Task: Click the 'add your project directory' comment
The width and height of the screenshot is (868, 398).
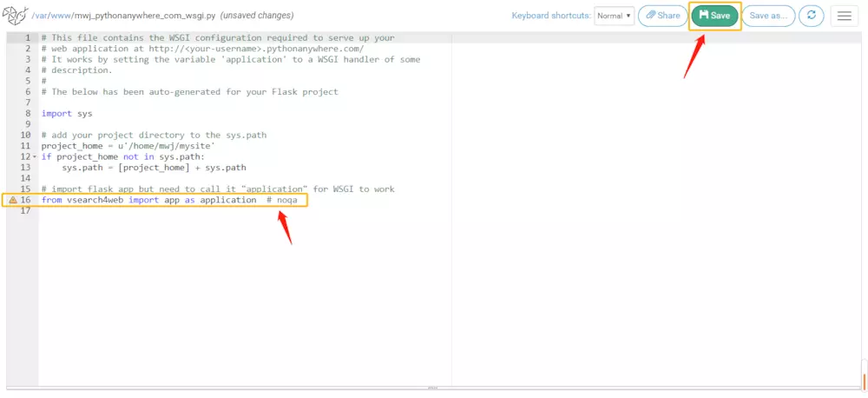Action: point(154,136)
